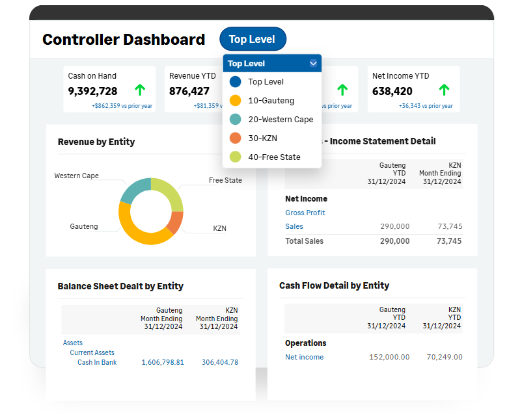This screenshot has width=522, height=420.
Task: Select 10-Gauteng from the entity list
Action: [x=271, y=101]
